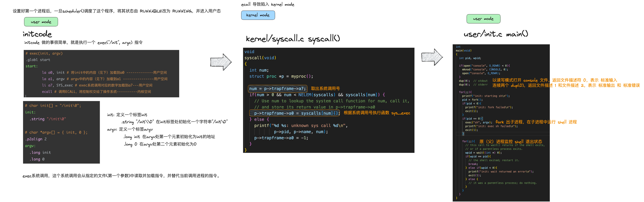
Task: Select the green user mode label above initcode
Action: [41, 22]
